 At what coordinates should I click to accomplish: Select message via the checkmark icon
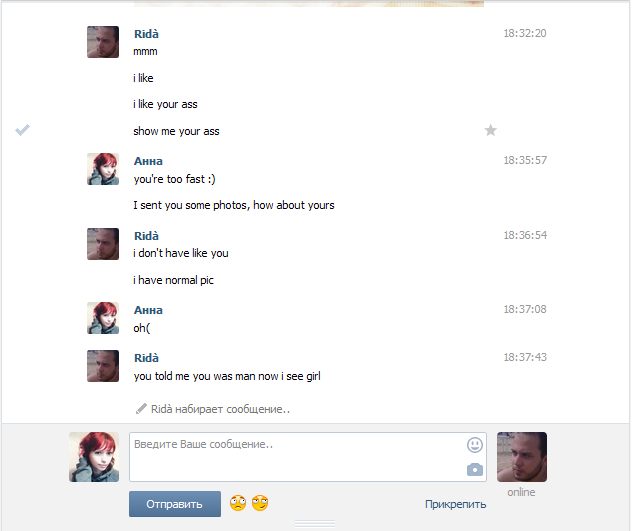(22, 130)
